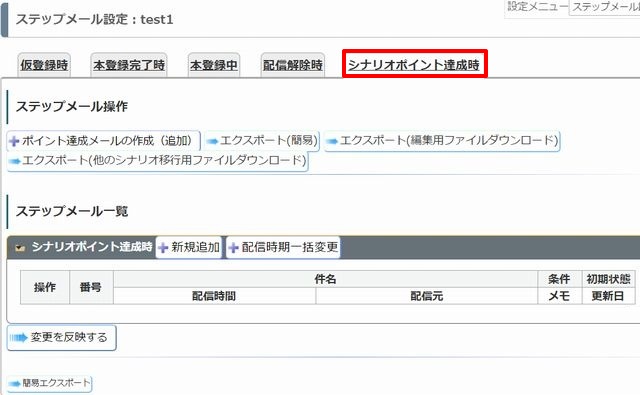The width and height of the screenshot is (640, 395).
Task: Click the メモ column header
Action: (x=559, y=296)
